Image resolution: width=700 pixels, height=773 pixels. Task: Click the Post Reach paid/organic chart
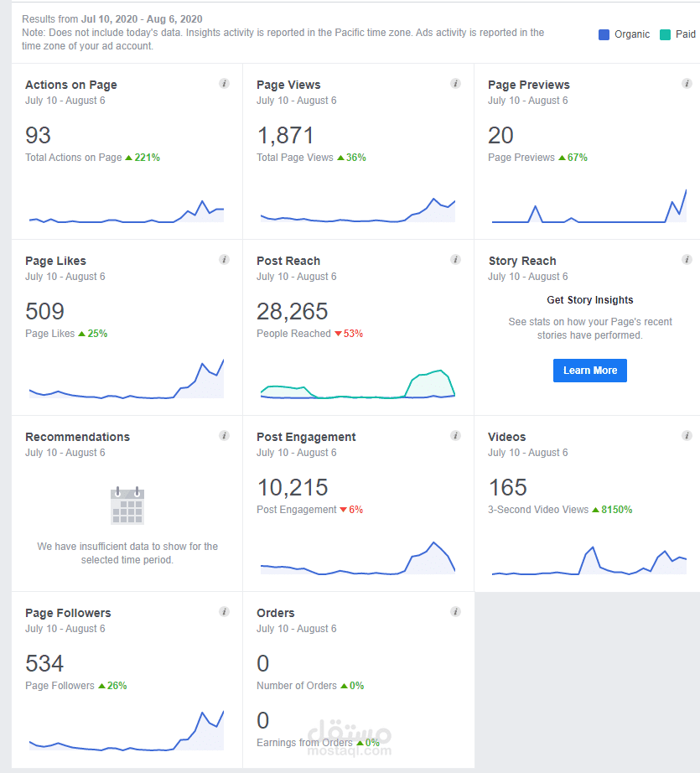pyautogui.click(x=358, y=384)
